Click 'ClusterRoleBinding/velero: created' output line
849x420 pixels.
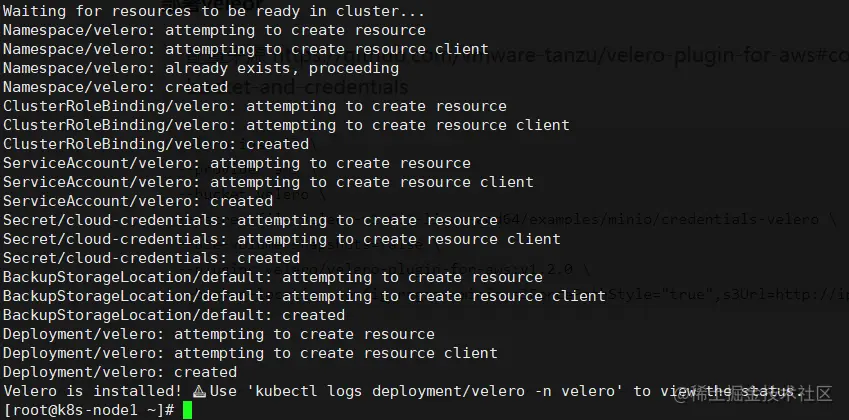tap(155, 144)
